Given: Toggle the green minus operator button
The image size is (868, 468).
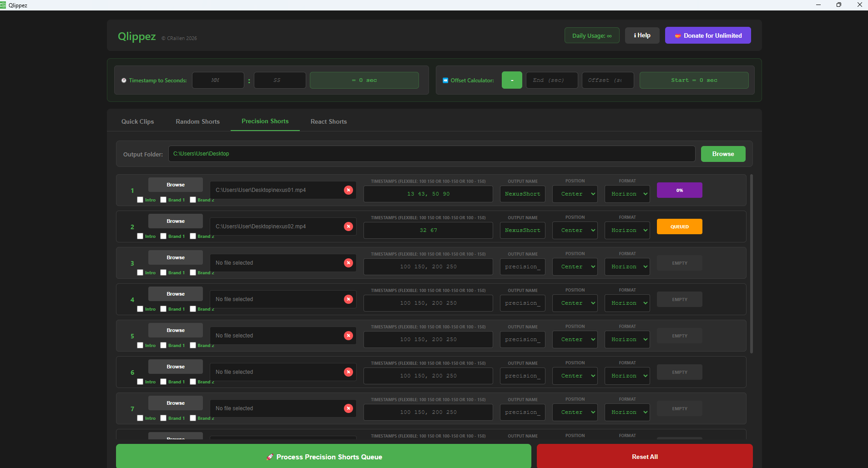Looking at the screenshot, I should (512, 80).
